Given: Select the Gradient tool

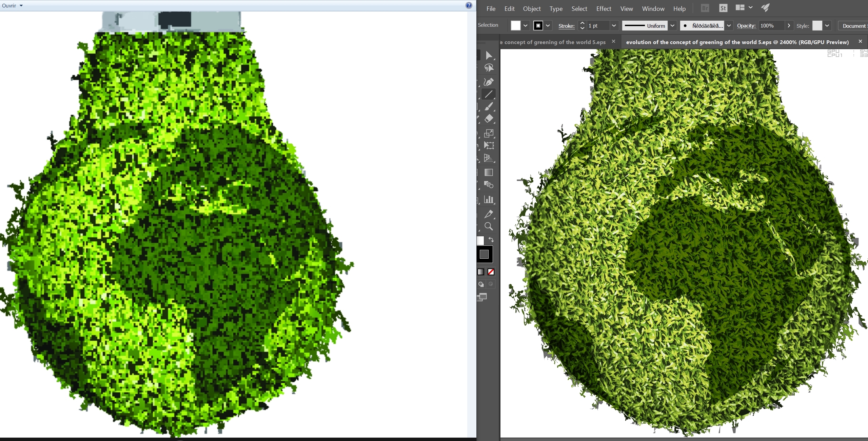Looking at the screenshot, I should (489, 173).
